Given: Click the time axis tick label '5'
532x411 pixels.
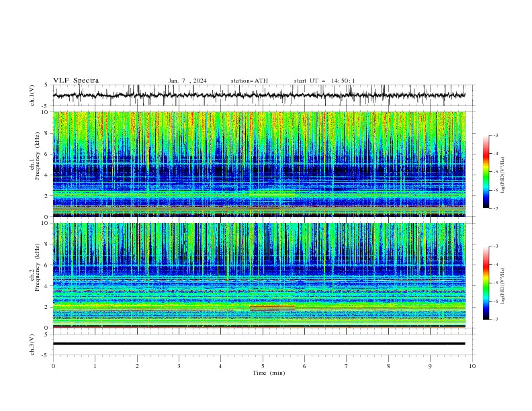Looking at the screenshot, I should pos(263,366).
